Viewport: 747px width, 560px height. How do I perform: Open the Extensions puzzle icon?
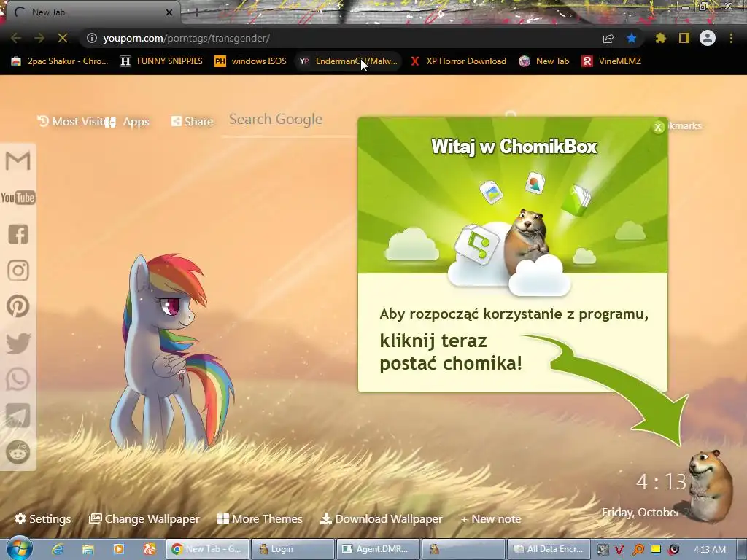661,38
